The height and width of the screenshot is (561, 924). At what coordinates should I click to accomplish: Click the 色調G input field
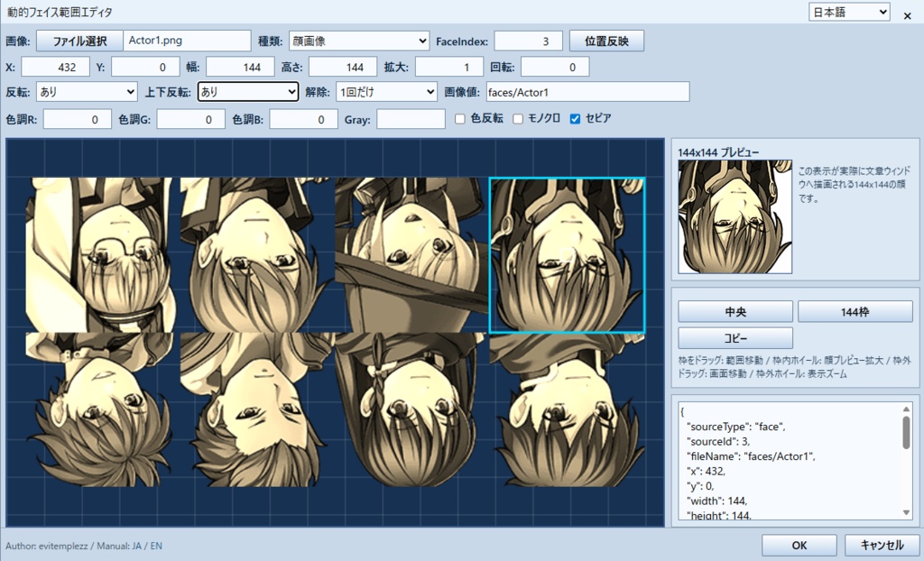190,119
